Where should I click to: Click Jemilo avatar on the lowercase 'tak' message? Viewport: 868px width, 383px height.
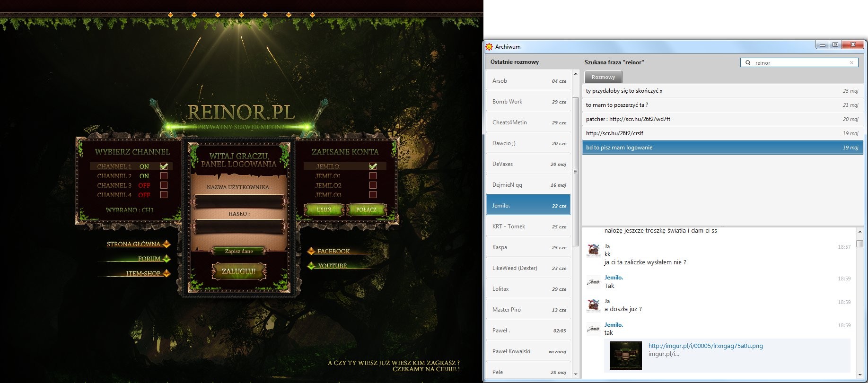coord(593,329)
